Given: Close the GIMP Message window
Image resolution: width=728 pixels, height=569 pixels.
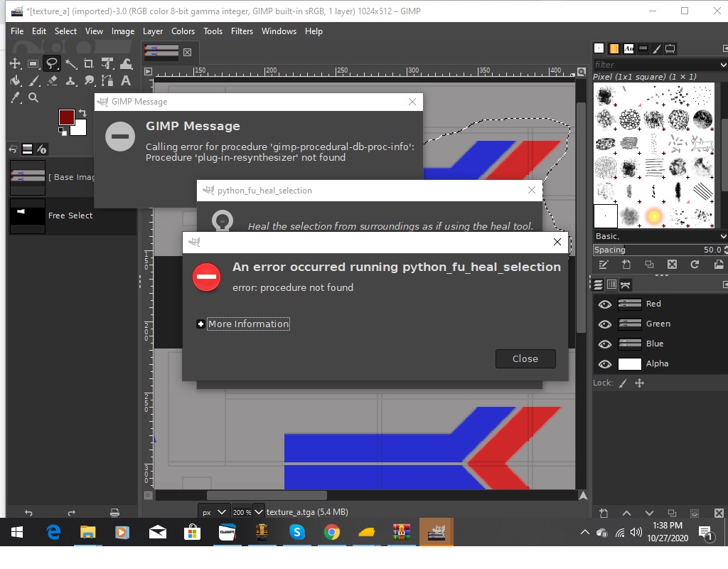Looking at the screenshot, I should 412,102.
